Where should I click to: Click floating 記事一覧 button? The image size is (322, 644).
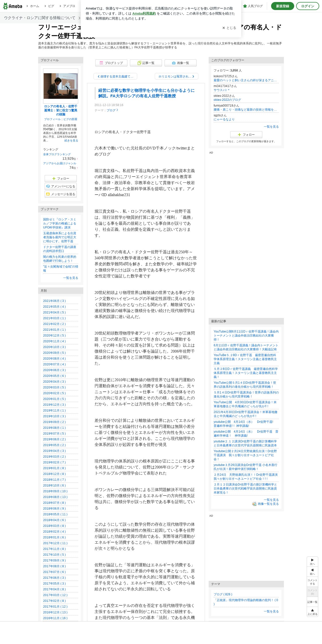tap(312, 602)
